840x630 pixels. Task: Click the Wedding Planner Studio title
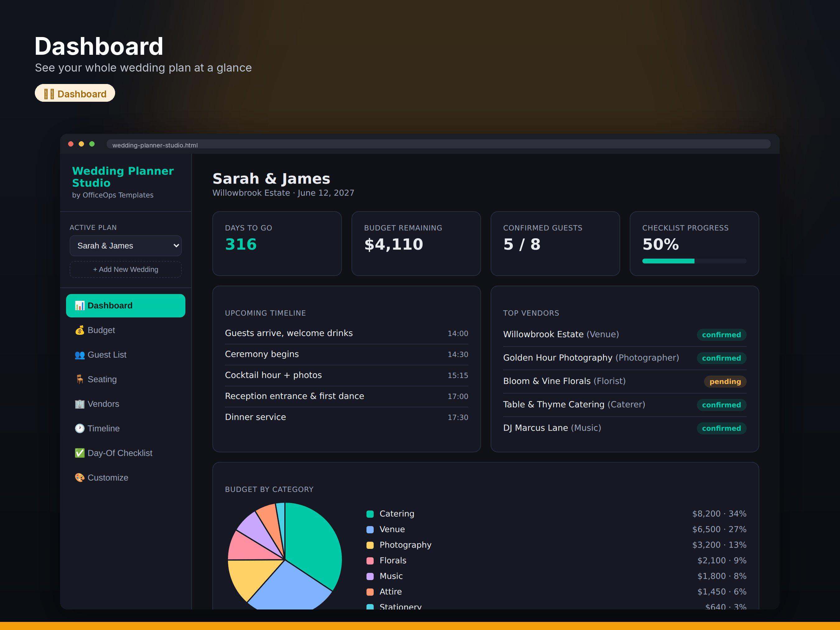point(123,177)
